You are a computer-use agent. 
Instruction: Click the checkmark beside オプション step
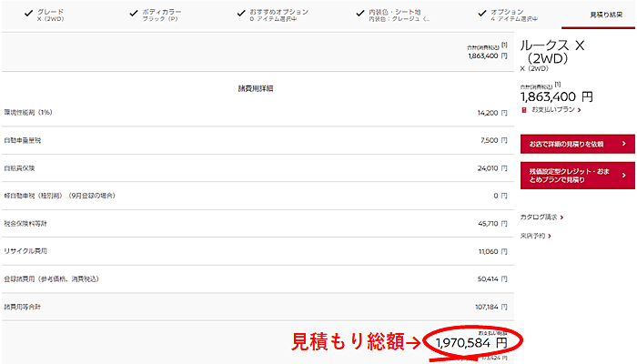click(480, 12)
